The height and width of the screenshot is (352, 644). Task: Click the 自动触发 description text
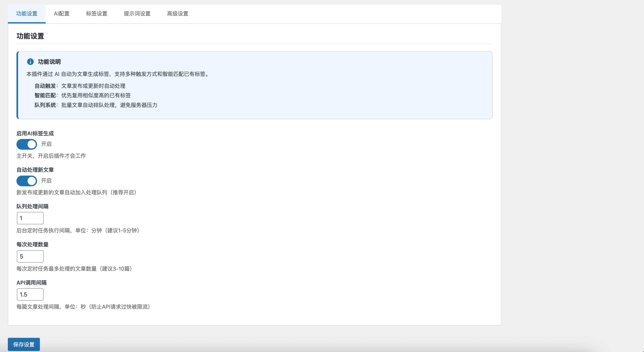click(80, 86)
